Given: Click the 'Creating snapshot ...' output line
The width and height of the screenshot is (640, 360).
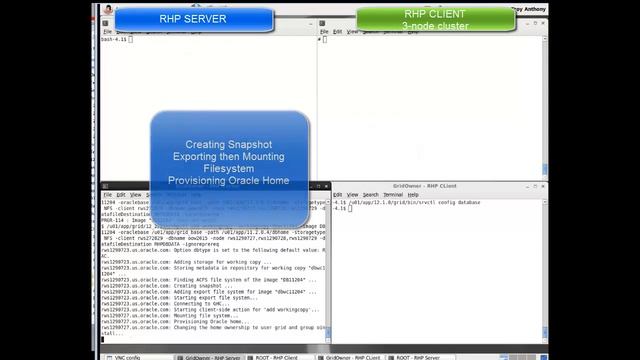Looking at the screenshot, I should [x=167, y=286].
